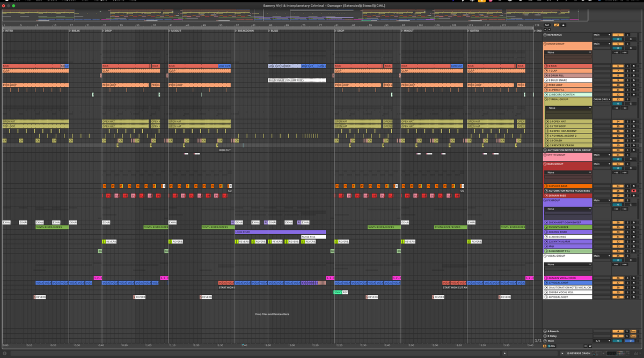Screen dimensions: 644x358
Task: Solo the 6 KICK track
Action: (627, 66)
